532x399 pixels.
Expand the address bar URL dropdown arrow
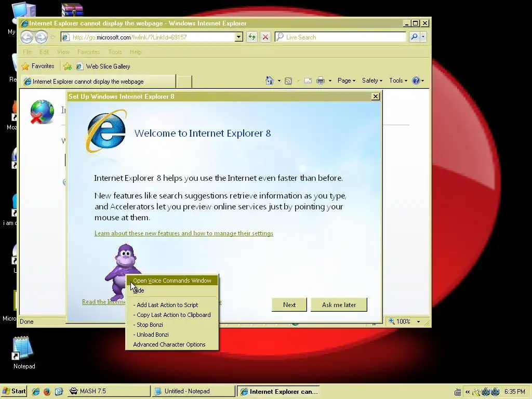[239, 37]
